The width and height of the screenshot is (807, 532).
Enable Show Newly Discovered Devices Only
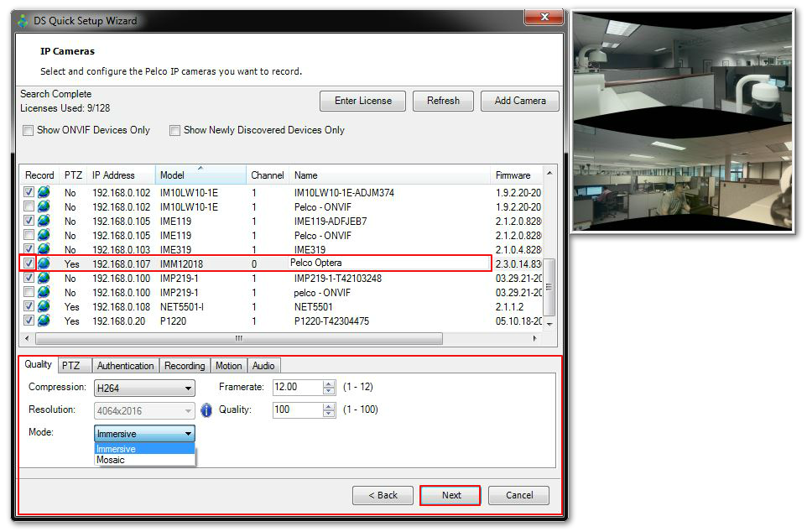pyautogui.click(x=175, y=130)
